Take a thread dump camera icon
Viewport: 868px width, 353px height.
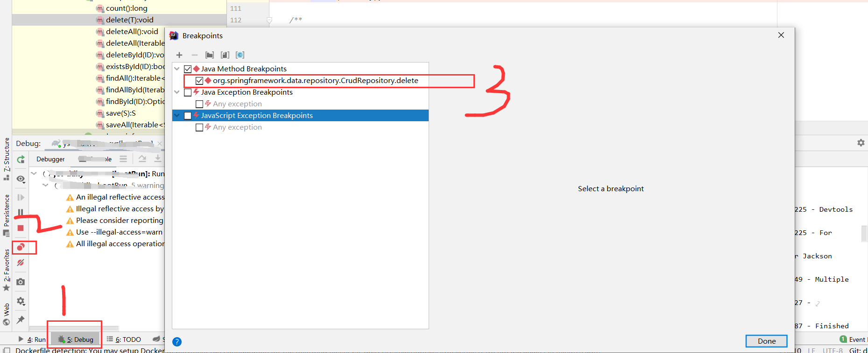[21, 282]
